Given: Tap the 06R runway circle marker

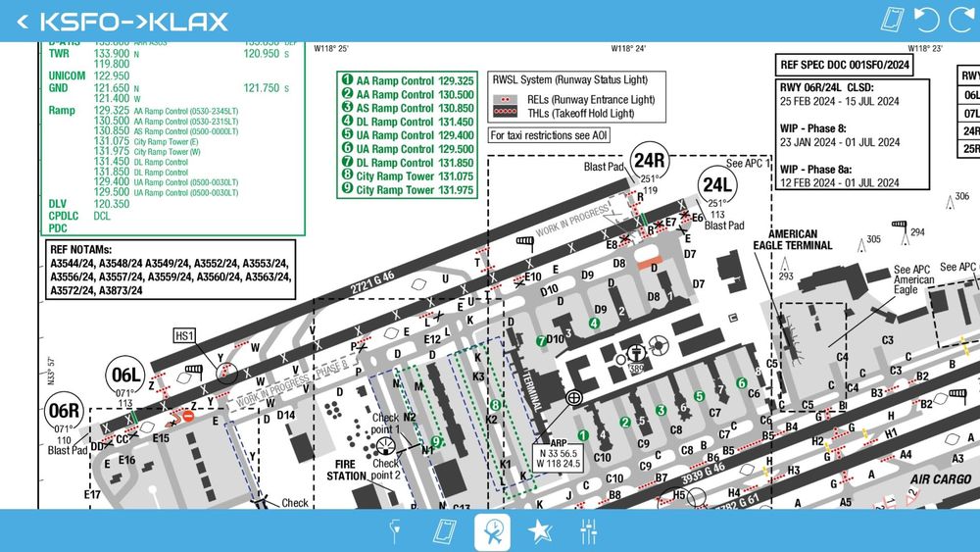Looking at the screenshot, I should (x=65, y=411).
